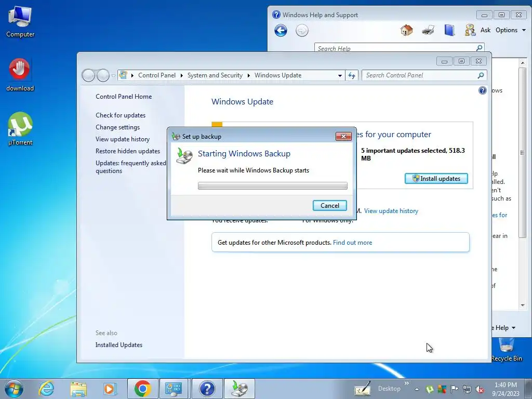The height and width of the screenshot is (399, 532).
Task: Open the download desktop shortcut
Action: [x=20, y=75]
